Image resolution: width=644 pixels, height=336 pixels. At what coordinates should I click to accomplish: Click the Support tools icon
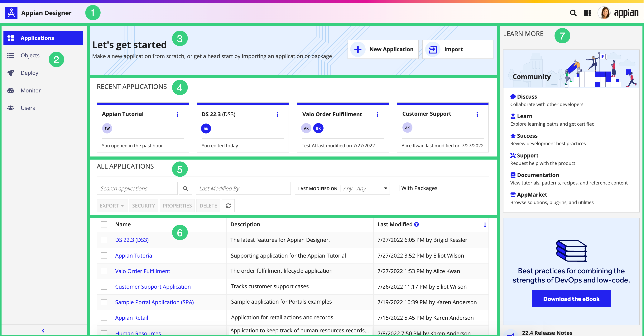click(x=513, y=156)
